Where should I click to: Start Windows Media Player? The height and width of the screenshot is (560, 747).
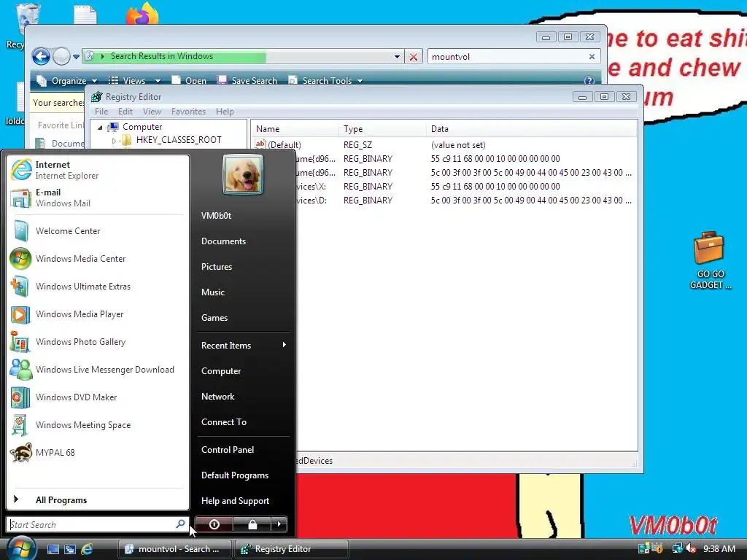tap(98, 314)
